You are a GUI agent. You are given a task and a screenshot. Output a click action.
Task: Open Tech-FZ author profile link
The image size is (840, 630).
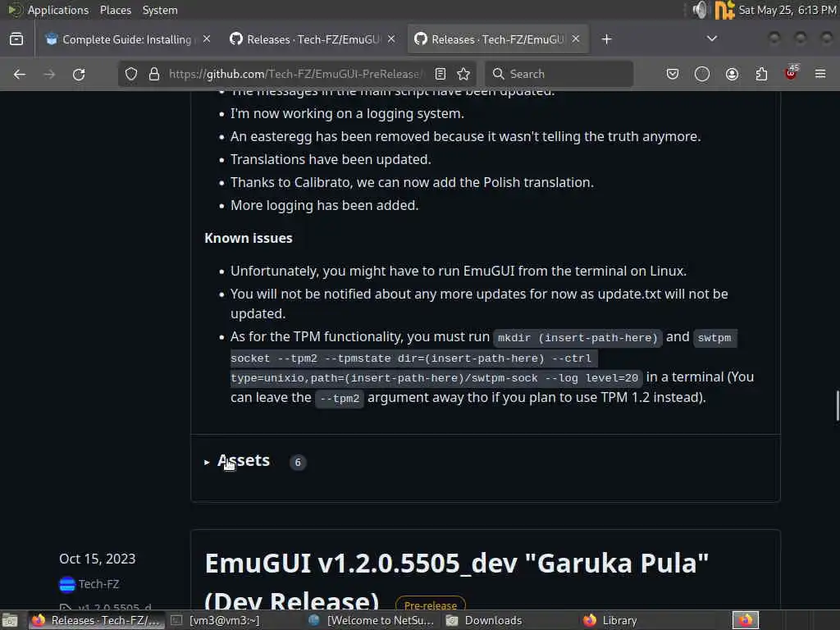pyautogui.click(x=98, y=584)
